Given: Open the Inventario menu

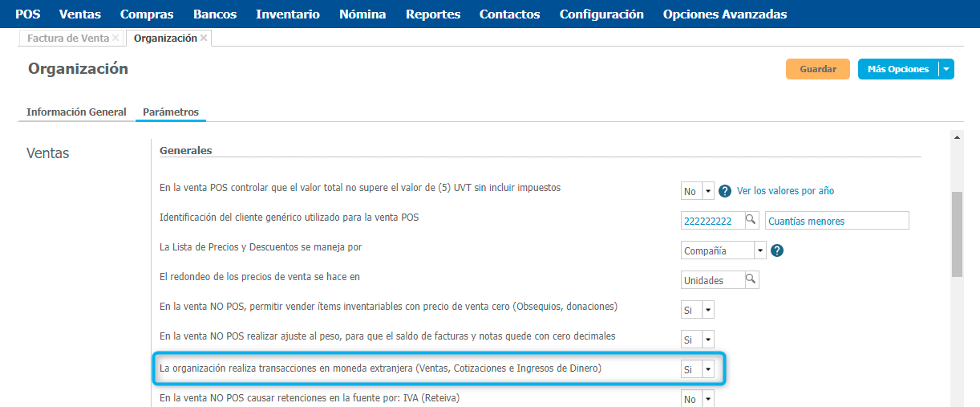Looking at the screenshot, I should (287, 14).
